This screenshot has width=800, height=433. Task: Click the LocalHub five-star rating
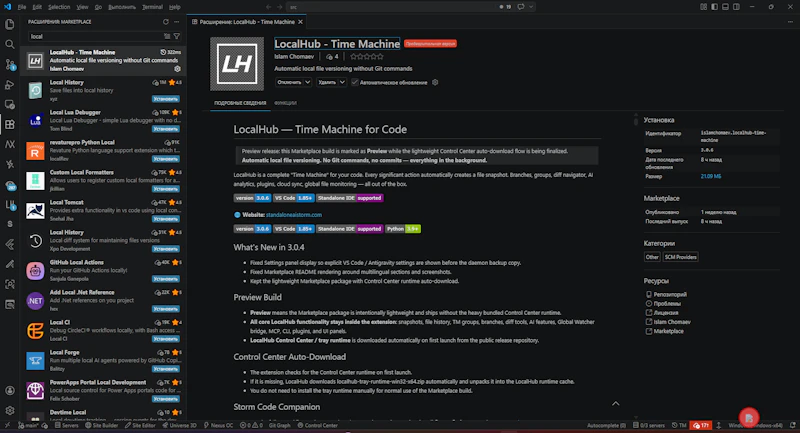click(366, 57)
